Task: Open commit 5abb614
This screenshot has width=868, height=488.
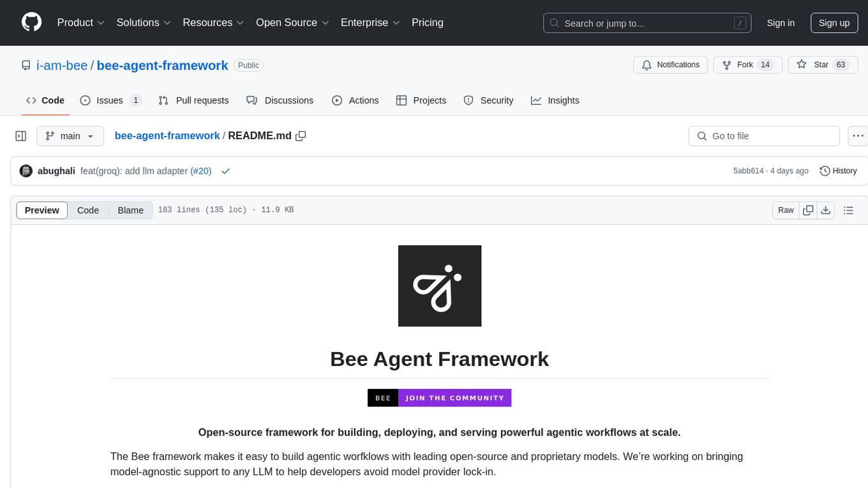Action: (749, 171)
